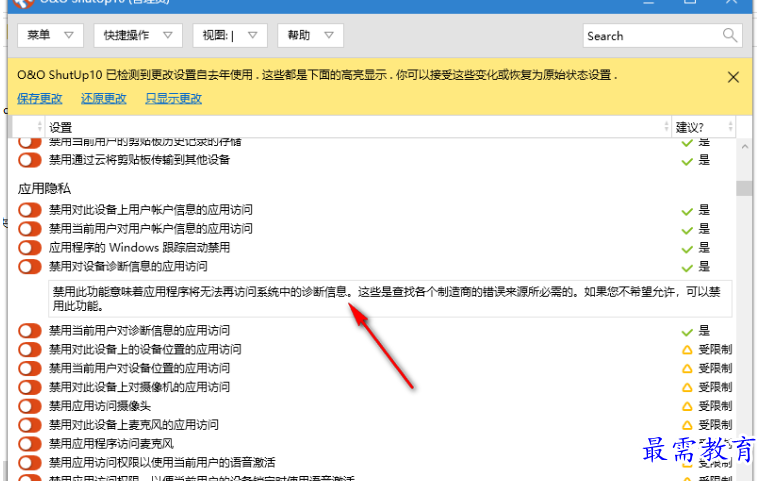
Task: Click green check for 禁用对设备诊断信息的应用访问
Action: click(x=687, y=268)
